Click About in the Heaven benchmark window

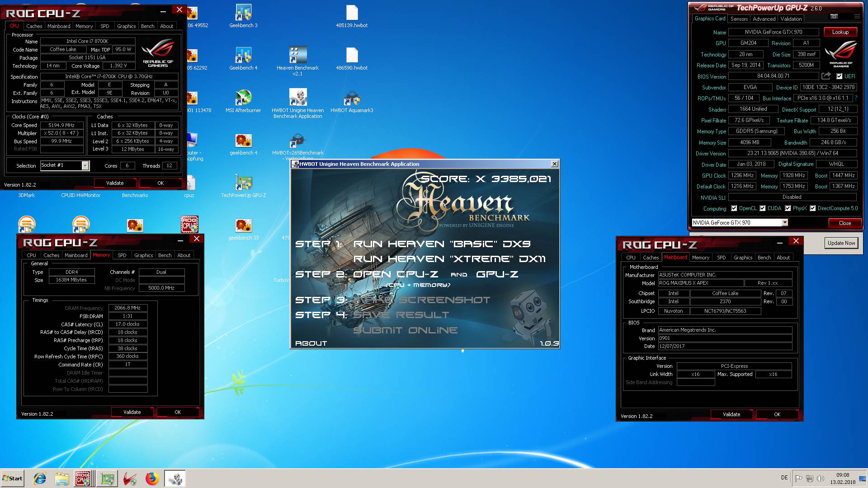click(311, 343)
